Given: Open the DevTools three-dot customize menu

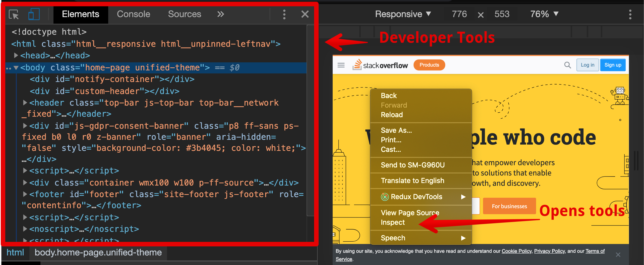Looking at the screenshot, I should pos(284,14).
